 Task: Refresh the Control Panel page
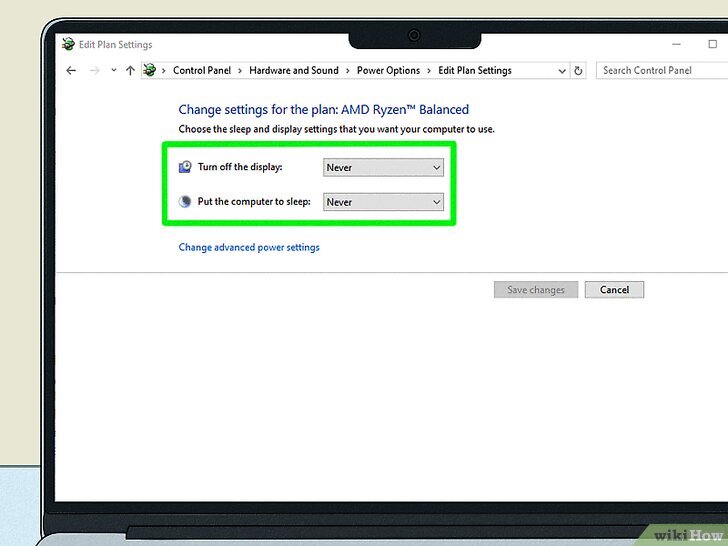(578, 71)
